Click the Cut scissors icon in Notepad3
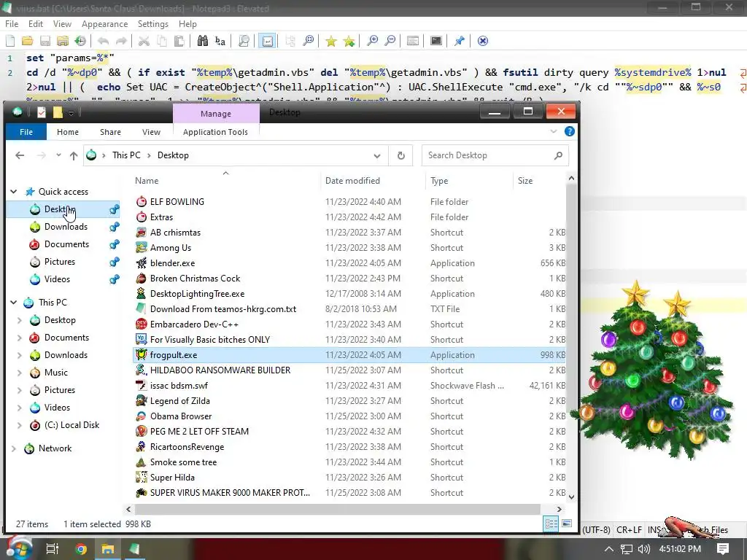Screen dimensions: 747x560 (x=144, y=41)
